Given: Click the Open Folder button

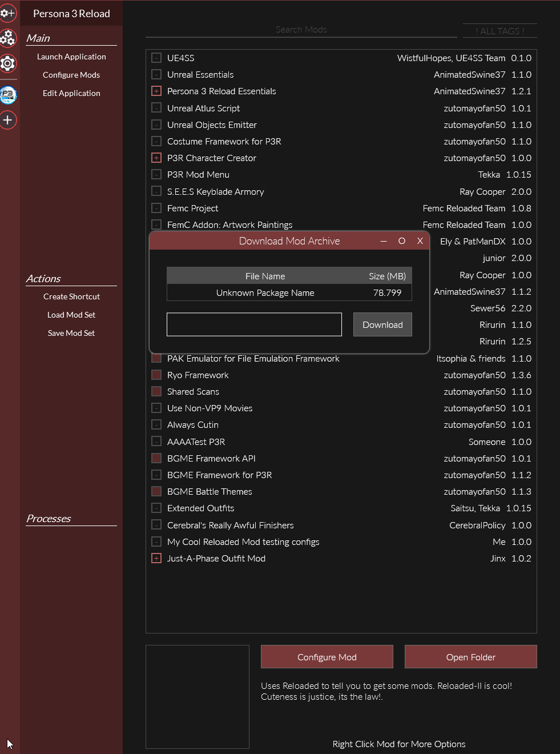Looking at the screenshot, I should tap(471, 657).
